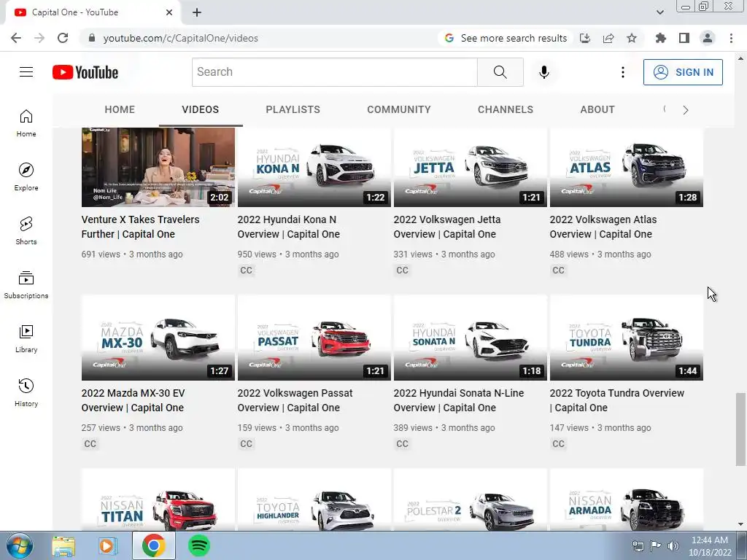This screenshot has width=747, height=560.
Task: Click install/download icon in address bar
Action: pos(585,38)
